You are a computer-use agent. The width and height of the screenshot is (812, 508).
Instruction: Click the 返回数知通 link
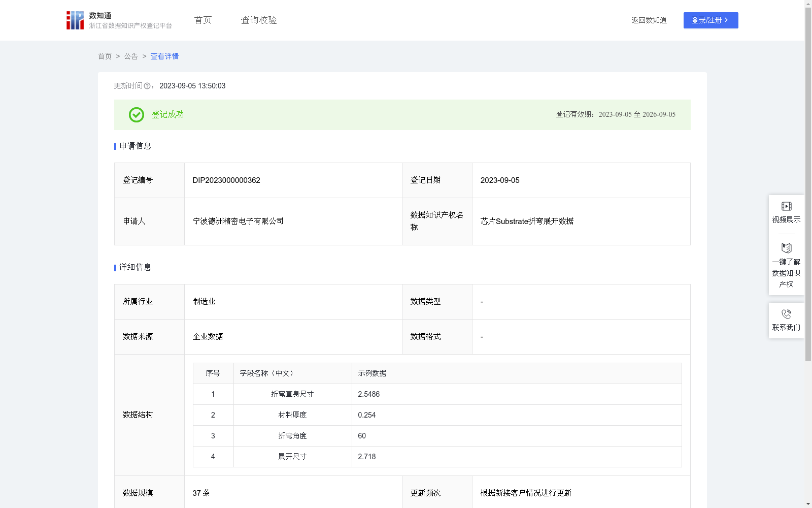point(649,20)
